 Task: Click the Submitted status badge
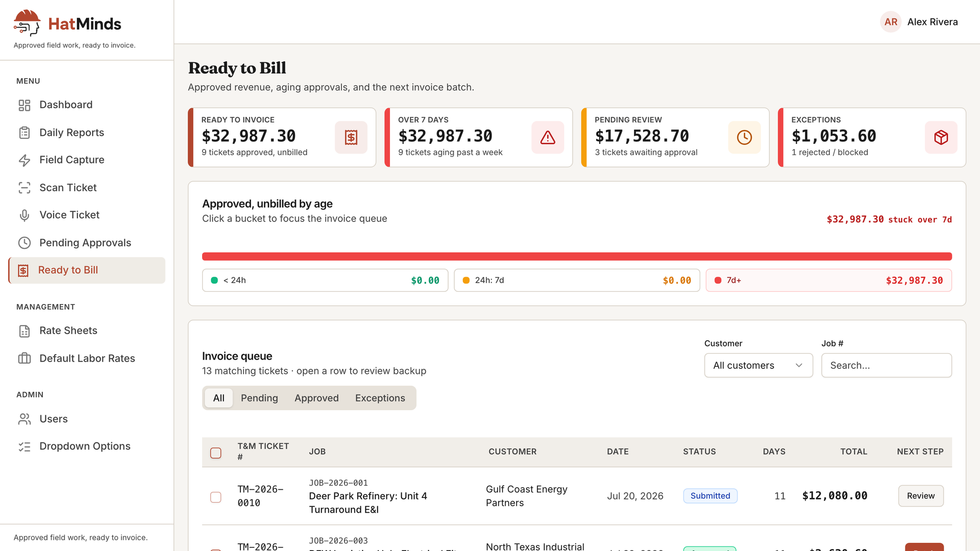710,496
